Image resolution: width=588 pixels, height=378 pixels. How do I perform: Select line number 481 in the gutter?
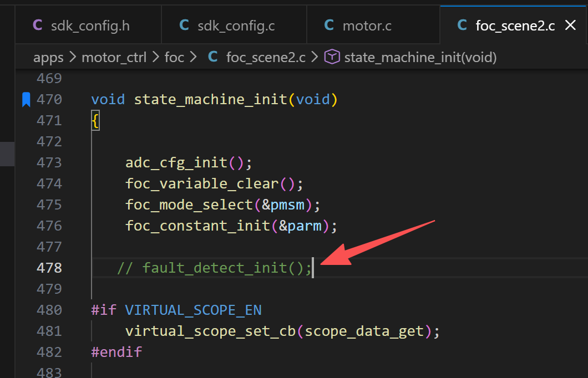click(49, 331)
